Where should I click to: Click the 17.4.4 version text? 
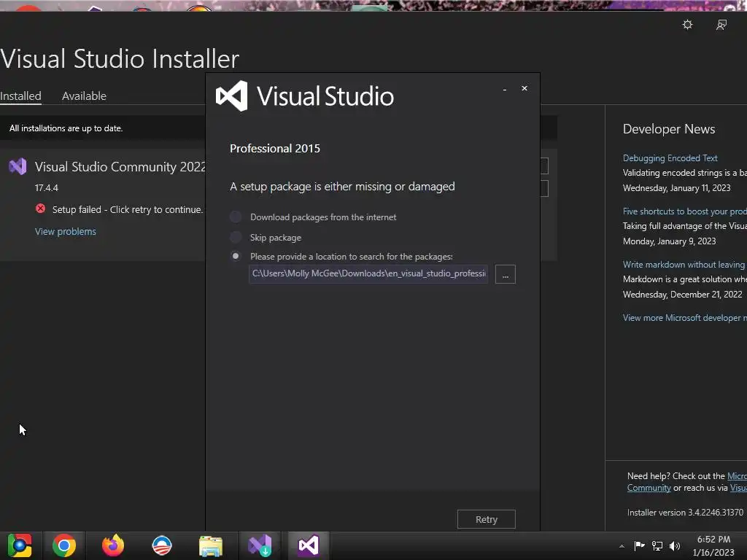[x=46, y=188]
